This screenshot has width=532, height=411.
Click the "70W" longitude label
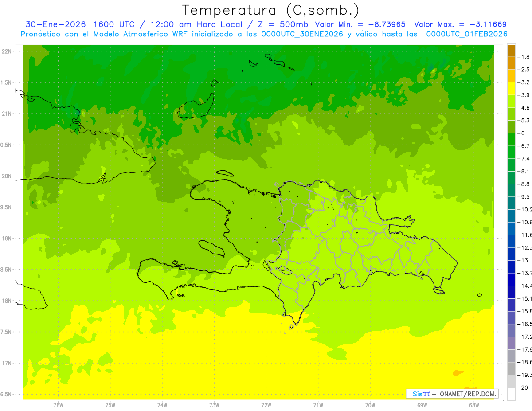tap(370, 405)
